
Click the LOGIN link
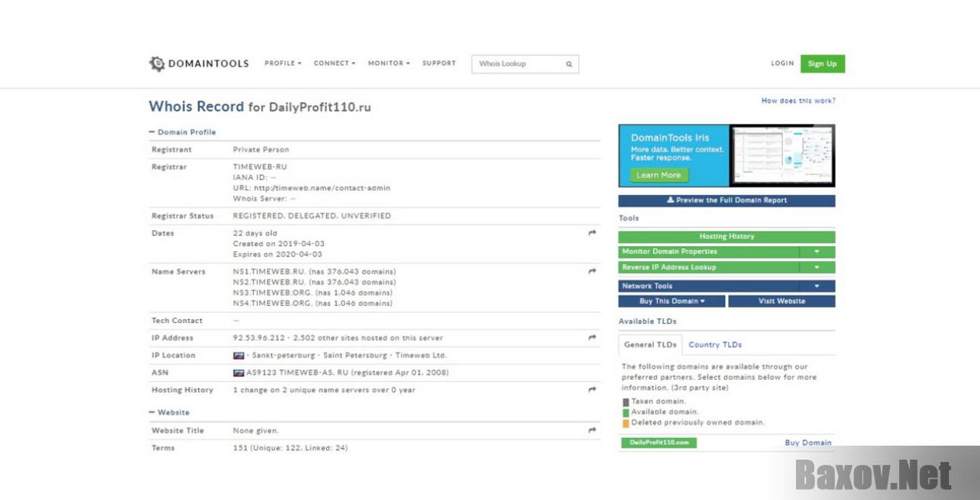(782, 64)
